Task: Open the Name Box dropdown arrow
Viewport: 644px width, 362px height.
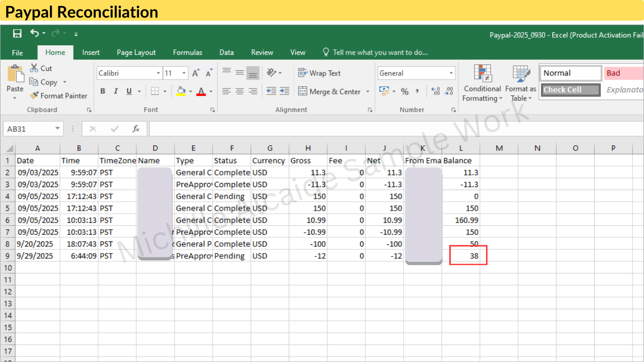Action: (x=57, y=129)
